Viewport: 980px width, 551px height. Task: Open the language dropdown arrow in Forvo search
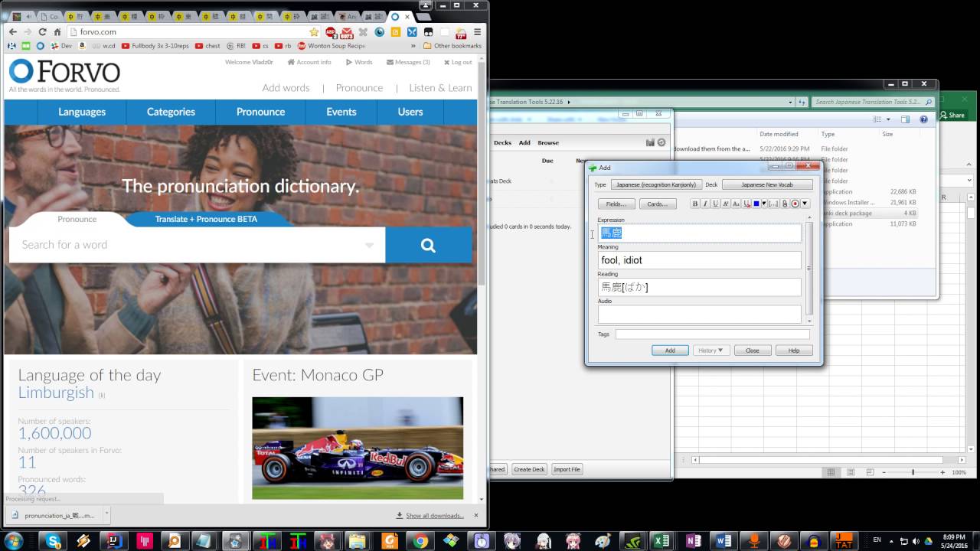(x=369, y=245)
